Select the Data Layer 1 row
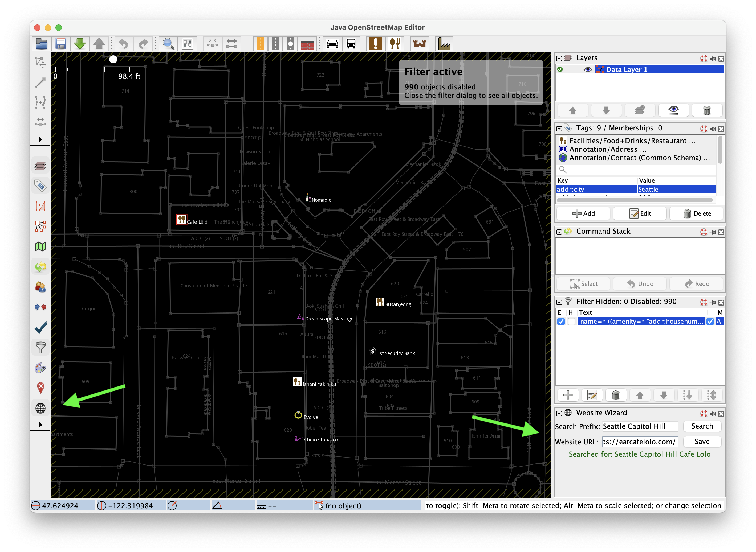Screen dimensions: 756x552 click(640, 69)
